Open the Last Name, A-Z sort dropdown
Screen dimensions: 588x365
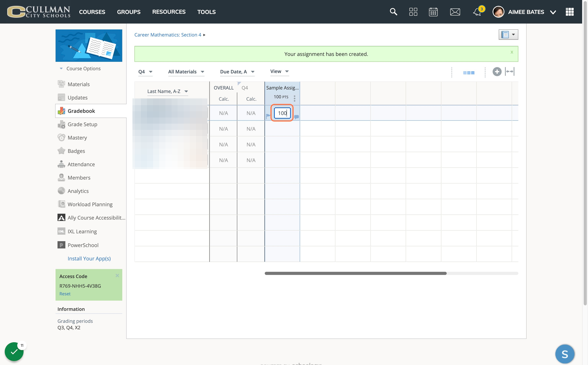[x=168, y=91]
